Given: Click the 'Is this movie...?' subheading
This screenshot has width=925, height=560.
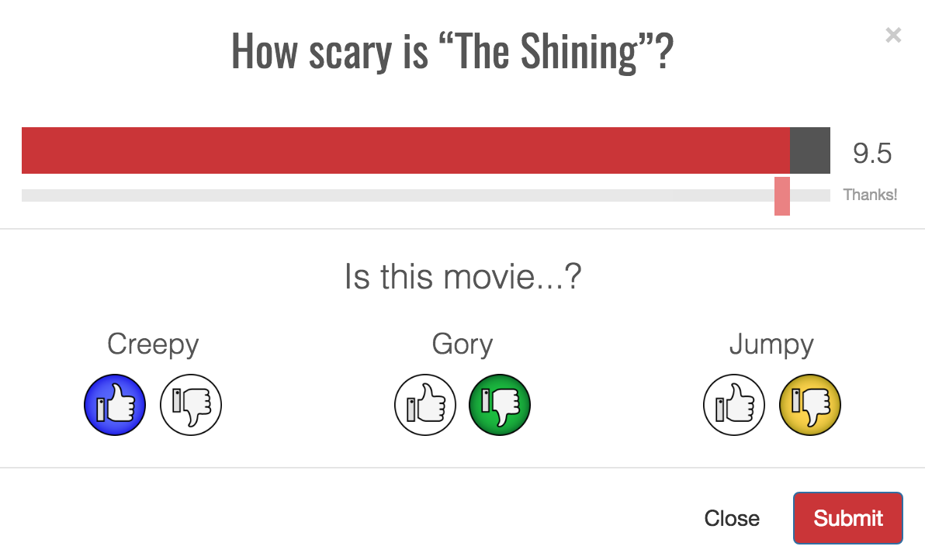Looking at the screenshot, I should pos(463,276).
